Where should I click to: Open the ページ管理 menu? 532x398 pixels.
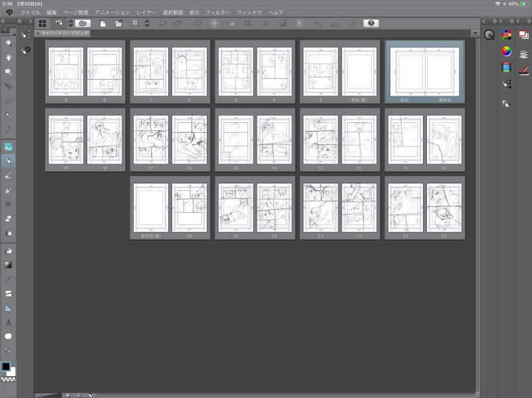pos(75,13)
